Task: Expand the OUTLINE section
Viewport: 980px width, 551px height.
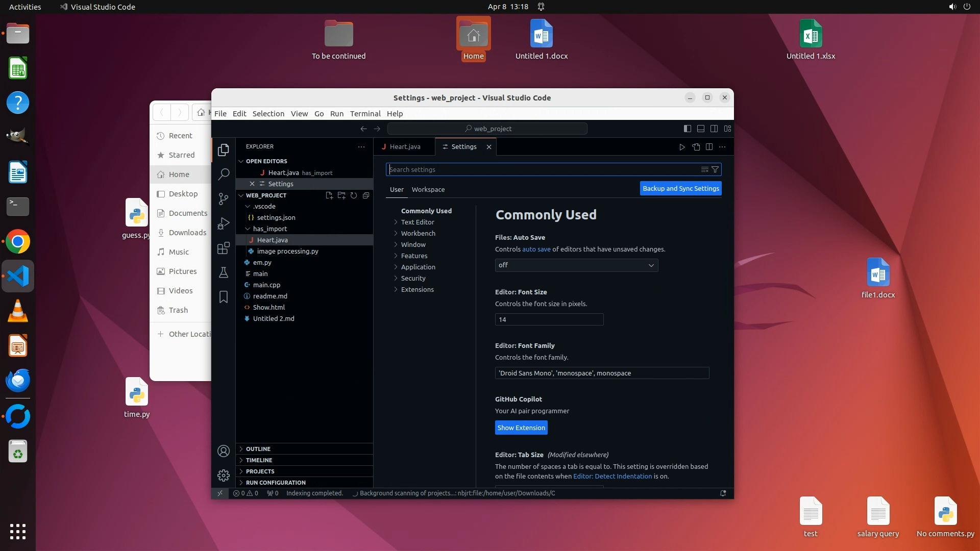Action: click(258, 449)
